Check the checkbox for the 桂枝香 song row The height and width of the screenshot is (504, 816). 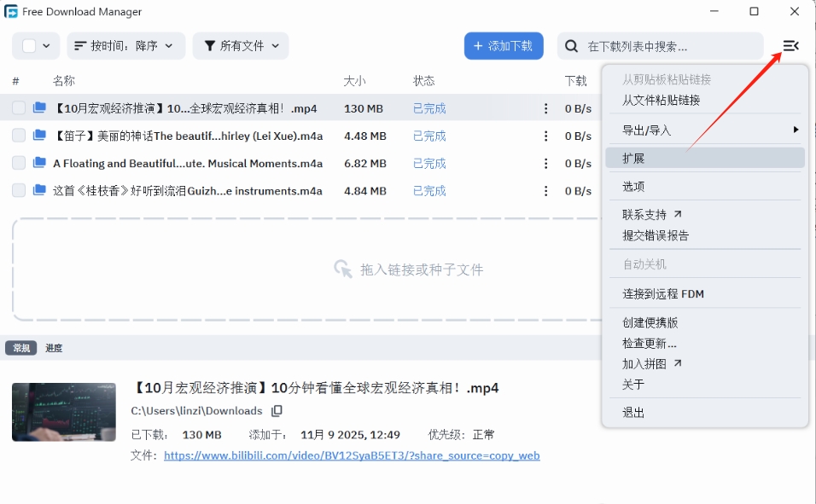click(x=18, y=190)
